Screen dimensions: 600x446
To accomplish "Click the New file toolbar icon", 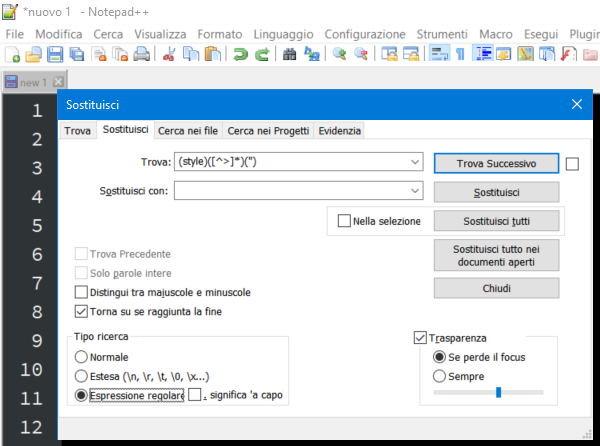I will pos(12,54).
